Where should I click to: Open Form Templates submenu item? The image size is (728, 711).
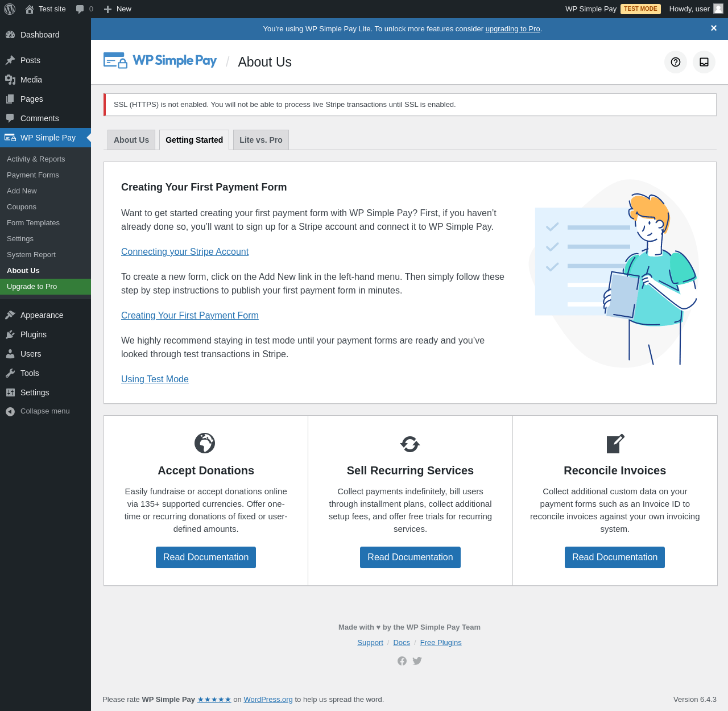(x=45, y=223)
